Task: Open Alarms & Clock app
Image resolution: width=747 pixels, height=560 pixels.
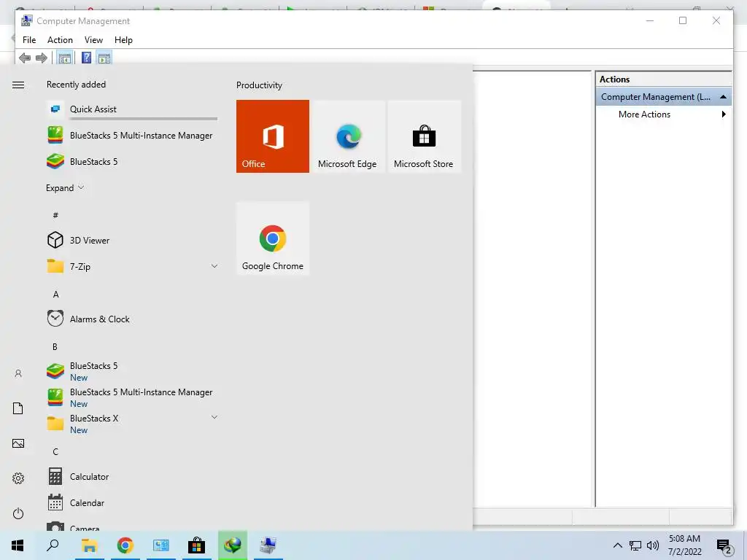Action: [132, 319]
